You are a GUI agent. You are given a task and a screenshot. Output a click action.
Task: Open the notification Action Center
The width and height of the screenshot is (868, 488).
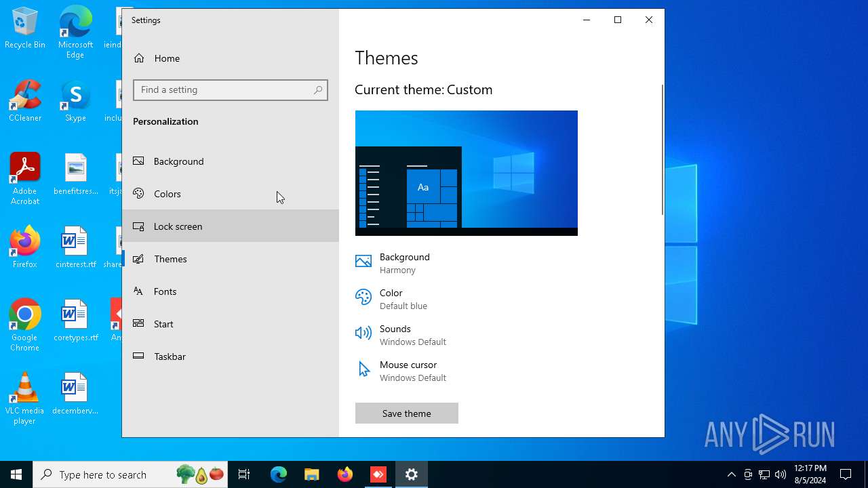point(846,474)
